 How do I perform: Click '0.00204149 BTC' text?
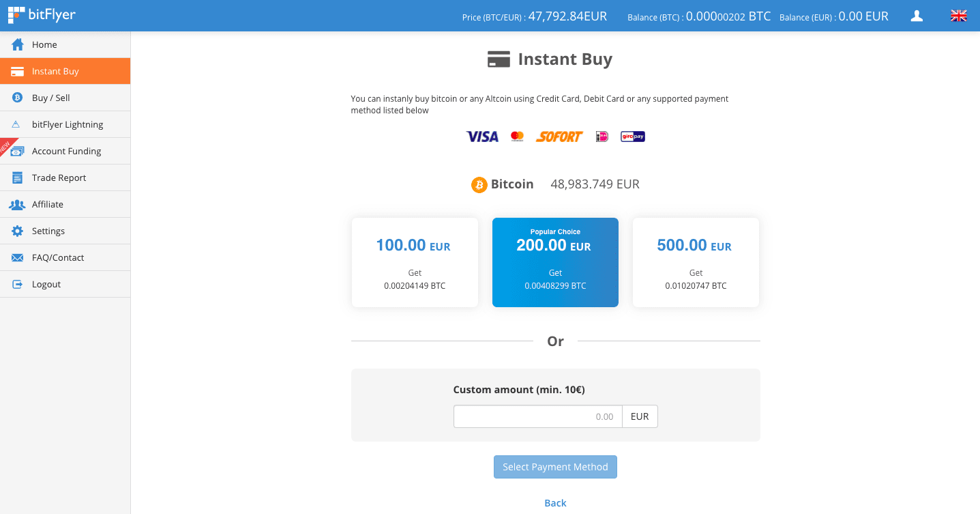tap(415, 286)
